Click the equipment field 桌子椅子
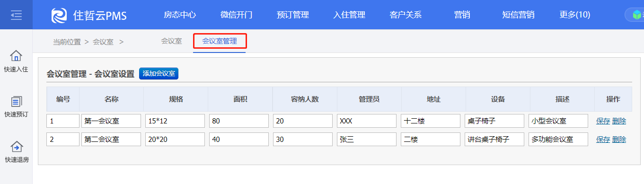The image size is (644, 184). click(x=494, y=121)
